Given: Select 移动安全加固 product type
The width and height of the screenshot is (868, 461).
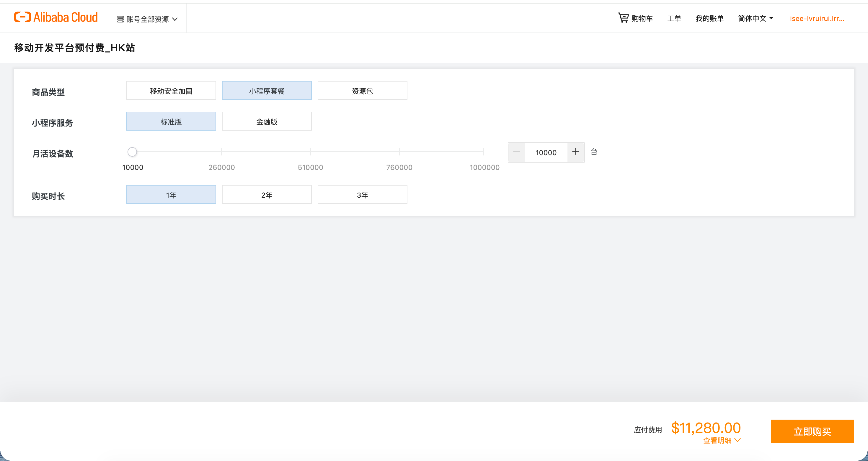Looking at the screenshot, I should point(171,91).
